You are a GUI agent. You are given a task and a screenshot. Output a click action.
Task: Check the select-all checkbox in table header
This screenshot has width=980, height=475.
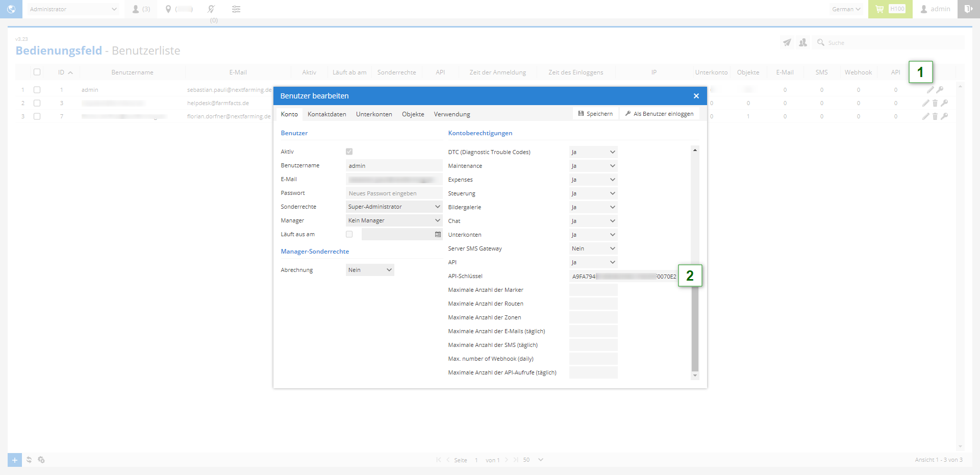pos(37,72)
